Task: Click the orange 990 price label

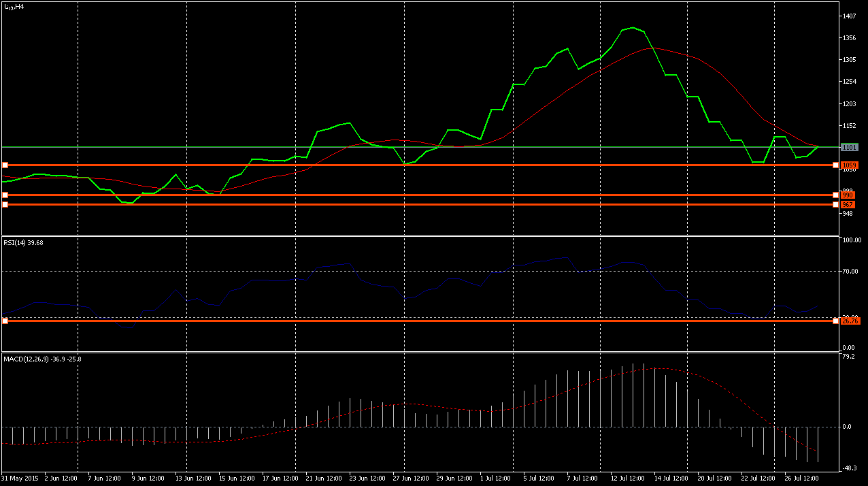Action: coord(848,195)
